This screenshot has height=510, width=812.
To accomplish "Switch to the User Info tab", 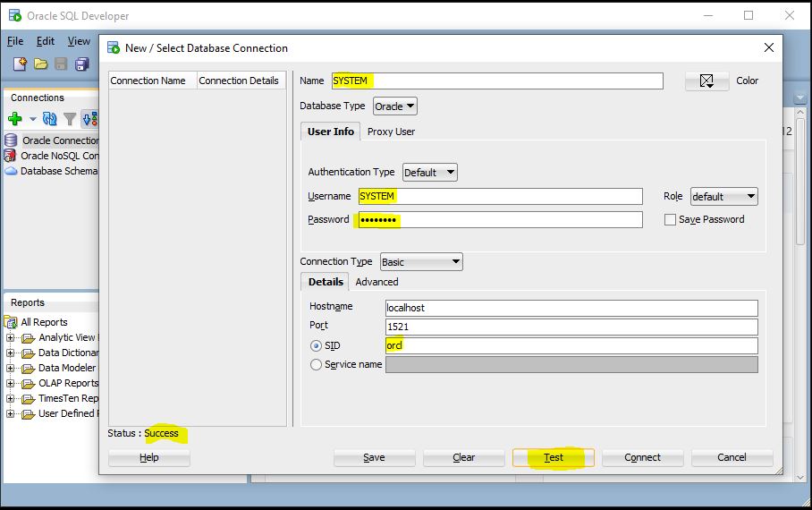I will pos(330,132).
